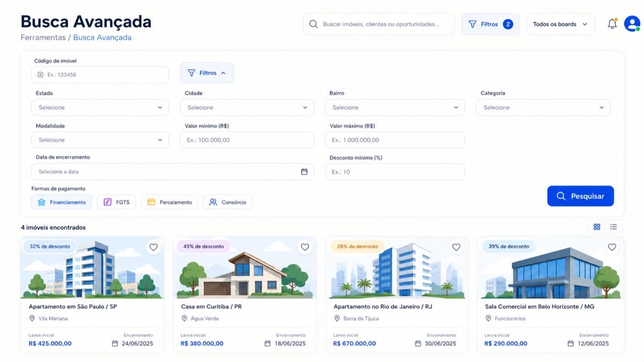Image resolution: width=644 pixels, height=362 pixels.
Task: Click the Ferramentas breadcrumb
Action: (x=43, y=38)
